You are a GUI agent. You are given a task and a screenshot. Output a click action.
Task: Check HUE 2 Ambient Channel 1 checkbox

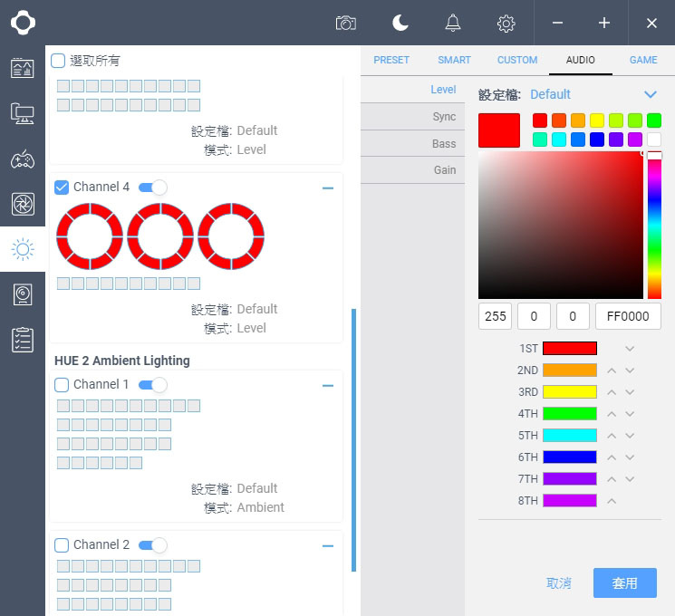(62, 384)
